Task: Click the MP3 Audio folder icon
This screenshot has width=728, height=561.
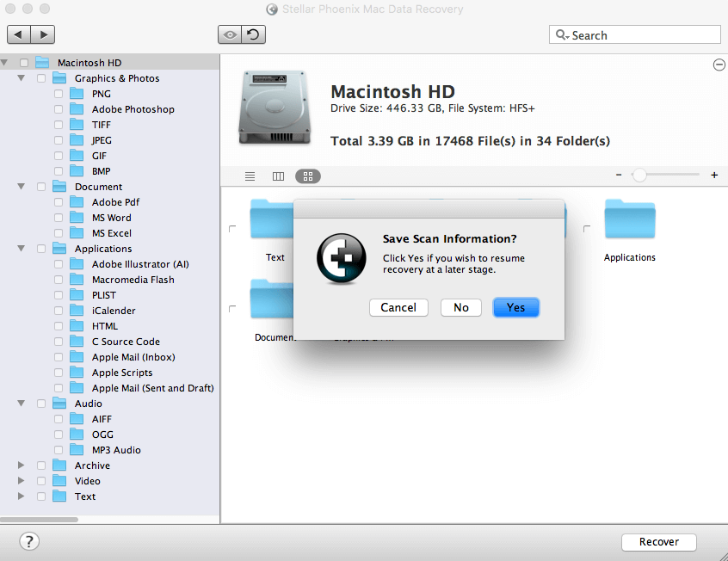Action: coord(77,450)
